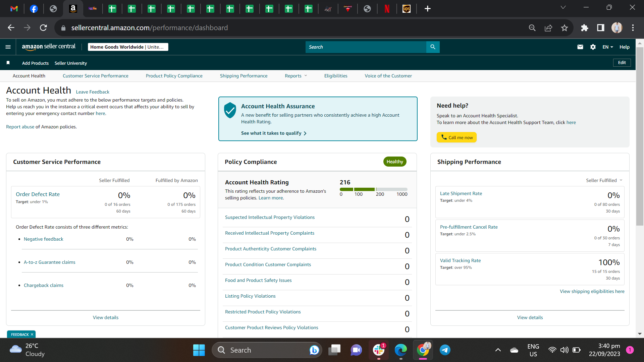Open Chargeback claims metric
This screenshot has height=362, width=644.
click(44, 285)
